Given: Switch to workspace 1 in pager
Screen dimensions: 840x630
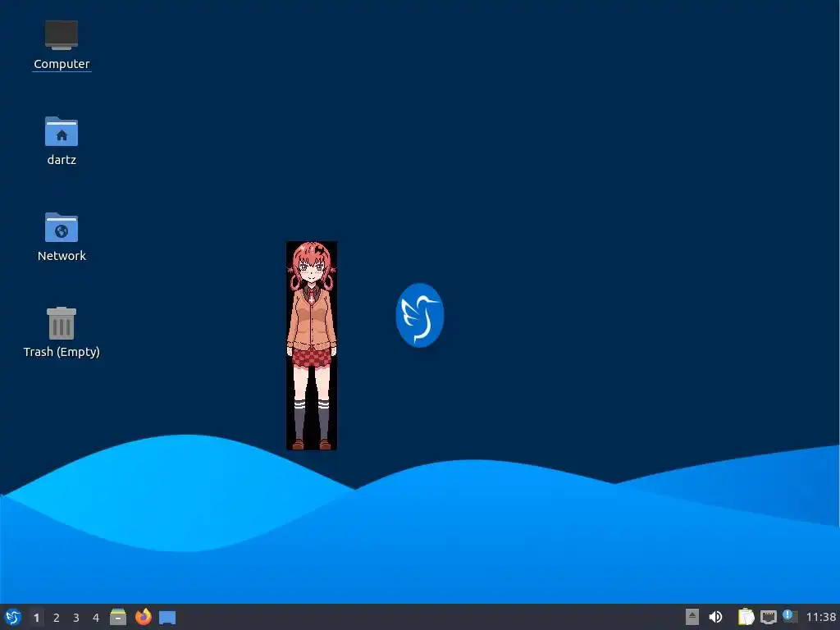Looking at the screenshot, I should 36,618.
